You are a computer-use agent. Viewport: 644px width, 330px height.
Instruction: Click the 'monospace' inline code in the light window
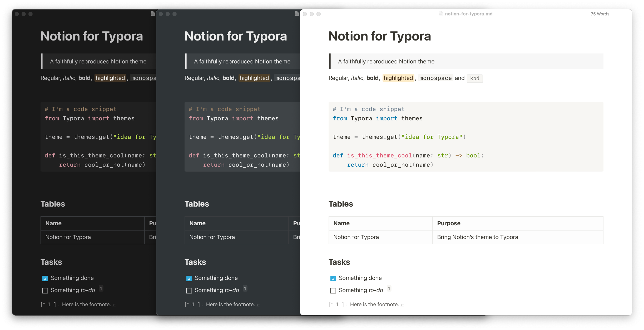pos(435,78)
